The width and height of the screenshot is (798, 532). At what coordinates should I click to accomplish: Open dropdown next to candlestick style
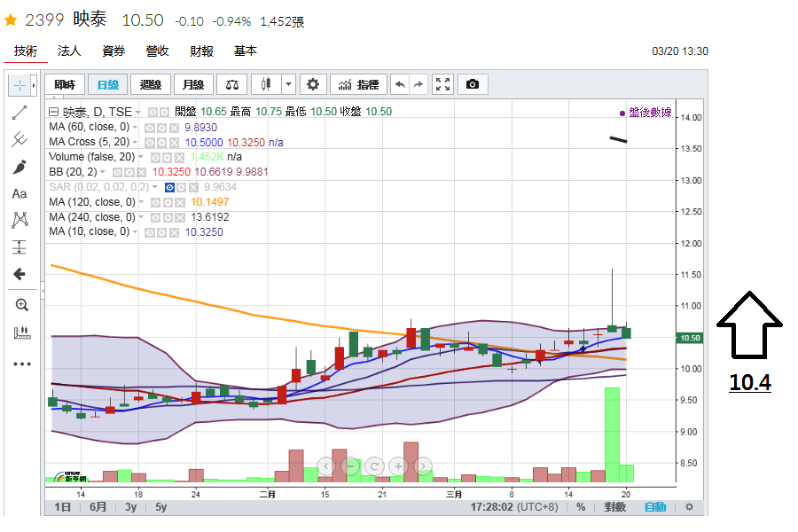(x=288, y=84)
